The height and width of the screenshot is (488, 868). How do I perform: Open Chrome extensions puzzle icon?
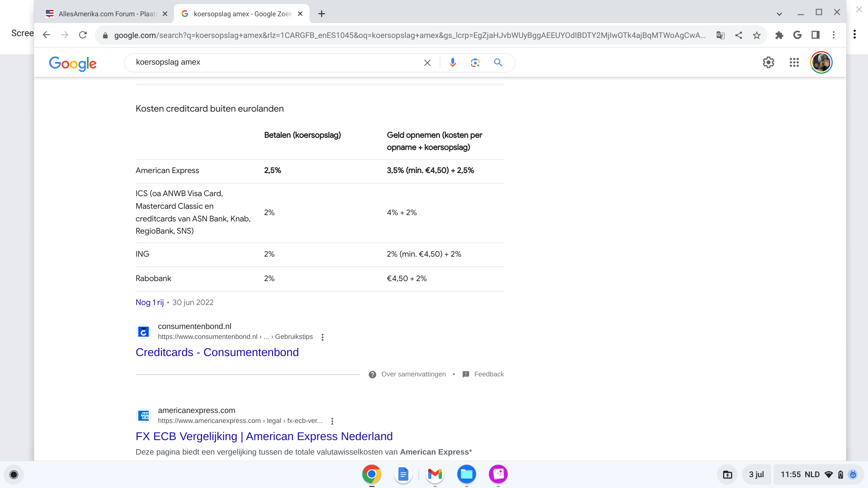click(779, 35)
